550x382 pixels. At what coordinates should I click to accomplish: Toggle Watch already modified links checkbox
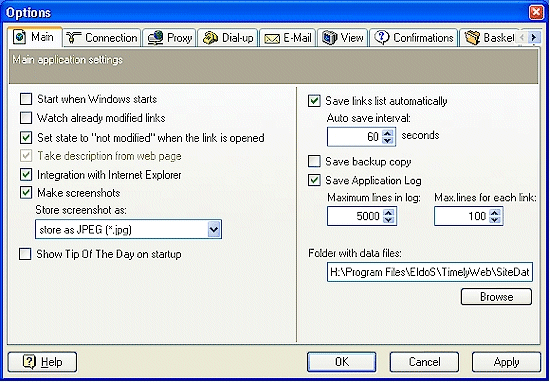pos(26,118)
